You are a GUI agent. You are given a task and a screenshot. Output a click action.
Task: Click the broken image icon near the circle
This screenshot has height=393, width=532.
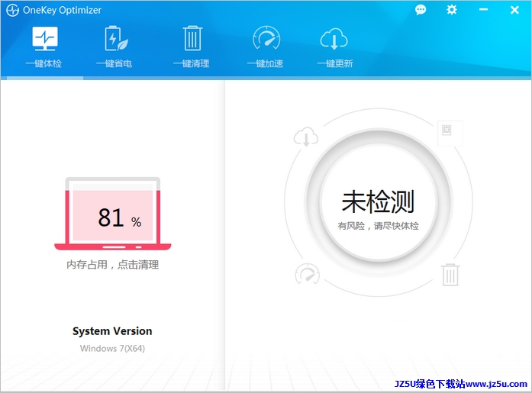point(450,134)
